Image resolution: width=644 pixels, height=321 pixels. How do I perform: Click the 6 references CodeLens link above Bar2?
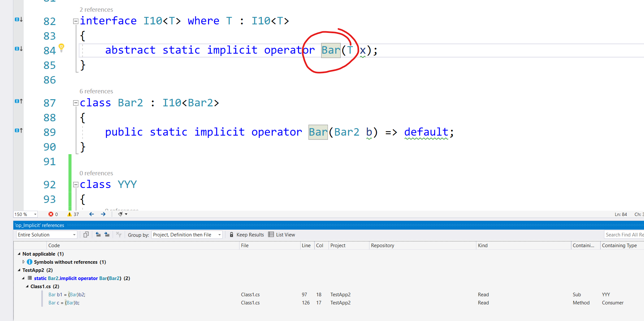[96, 91]
